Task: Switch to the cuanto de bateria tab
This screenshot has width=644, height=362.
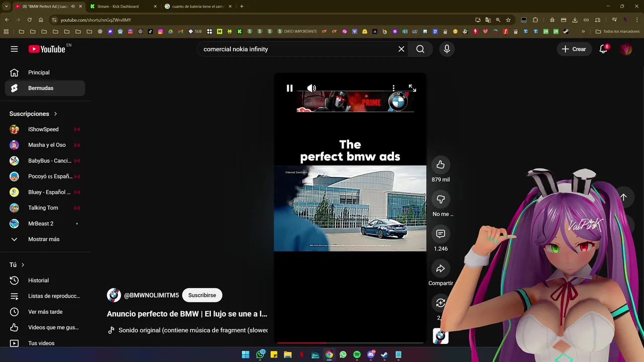Action: tap(197, 7)
